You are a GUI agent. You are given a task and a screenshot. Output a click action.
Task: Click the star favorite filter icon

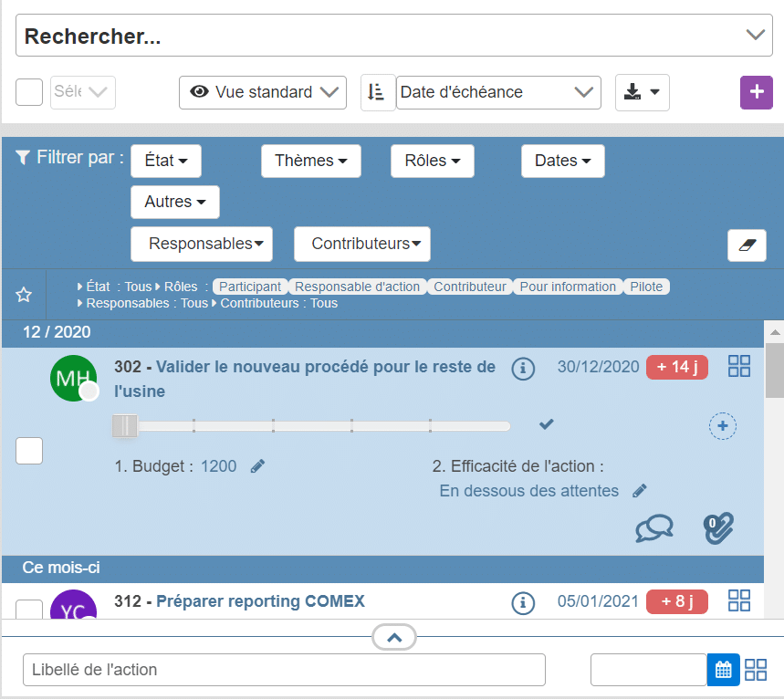click(25, 295)
